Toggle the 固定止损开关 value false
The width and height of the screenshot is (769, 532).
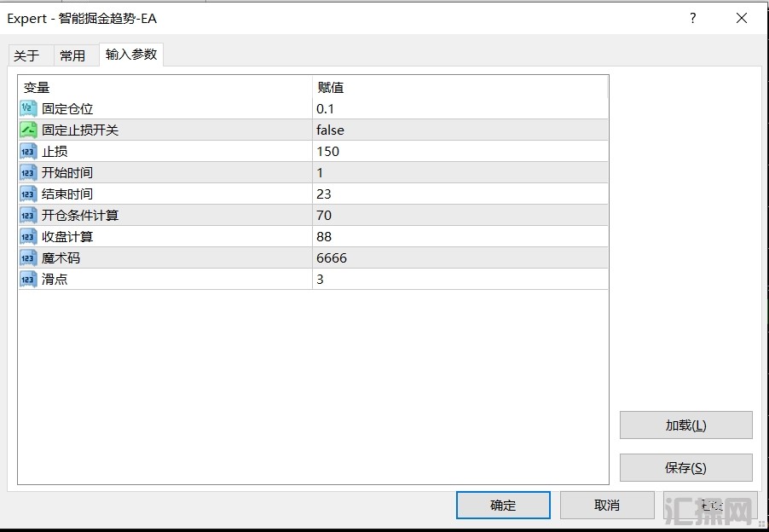tap(460, 130)
